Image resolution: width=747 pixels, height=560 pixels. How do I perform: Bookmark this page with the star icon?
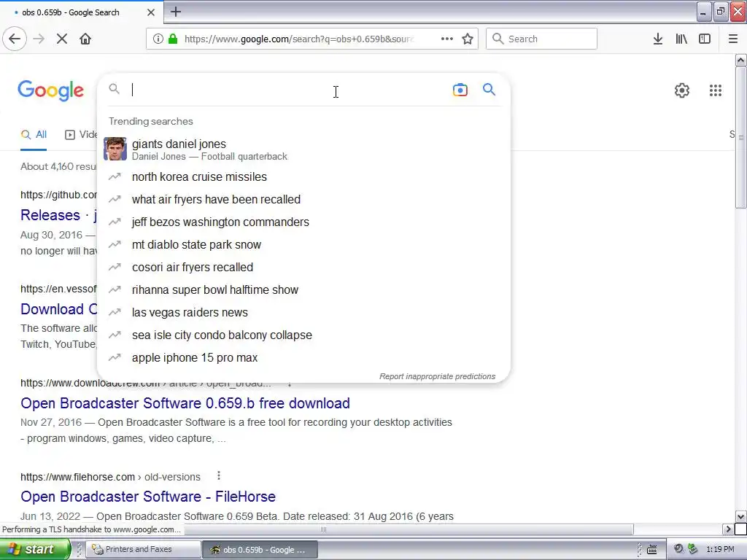pyautogui.click(x=468, y=39)
